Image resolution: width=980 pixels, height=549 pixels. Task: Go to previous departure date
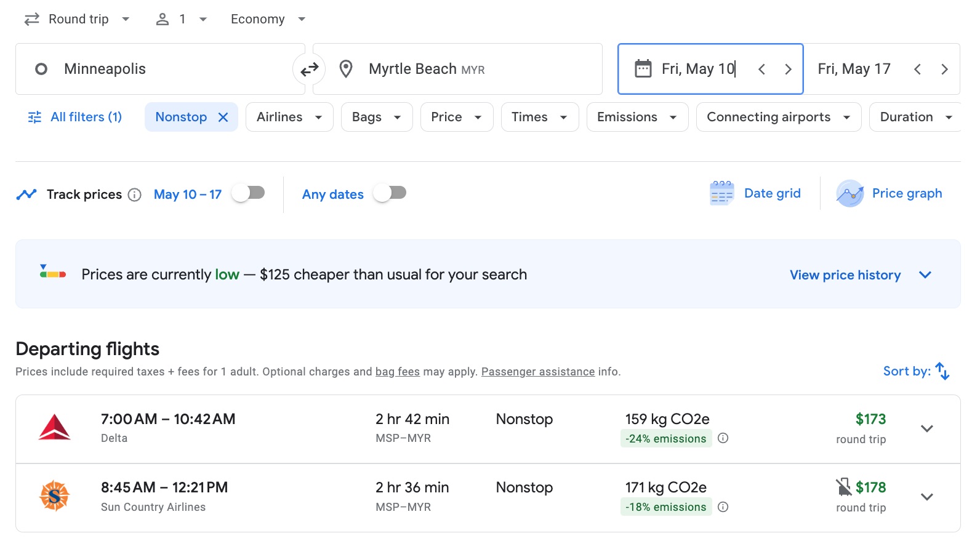pyautogui.click(x=761, y=69)
